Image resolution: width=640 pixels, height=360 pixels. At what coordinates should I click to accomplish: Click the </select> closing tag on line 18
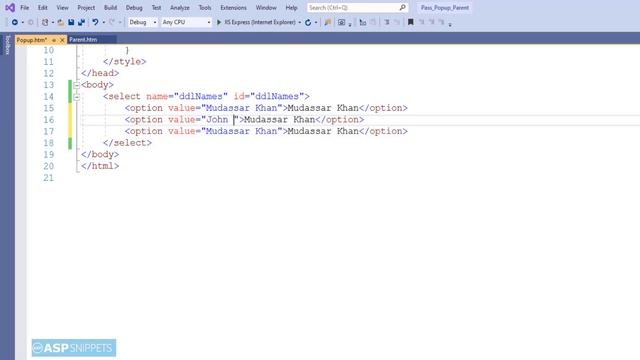click(127, 143)
